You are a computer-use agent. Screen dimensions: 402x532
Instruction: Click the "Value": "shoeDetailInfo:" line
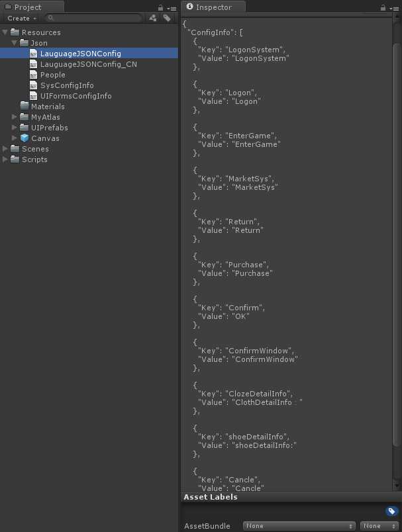[x=247, y=445]
